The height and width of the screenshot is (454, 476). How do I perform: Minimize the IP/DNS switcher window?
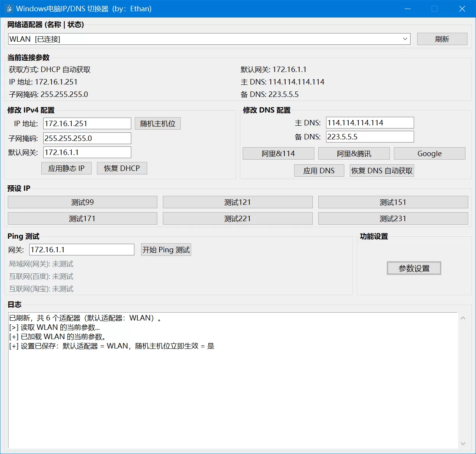click(x=408, y=9)
